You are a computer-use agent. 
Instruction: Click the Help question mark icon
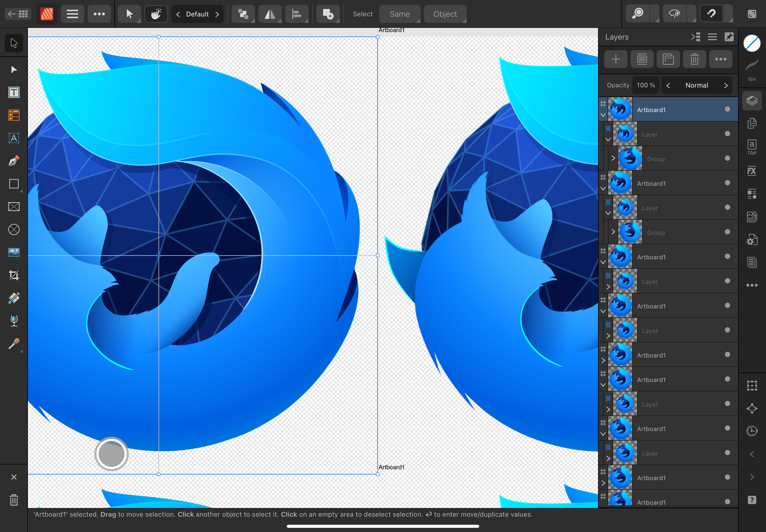click(x=752, y=500)
